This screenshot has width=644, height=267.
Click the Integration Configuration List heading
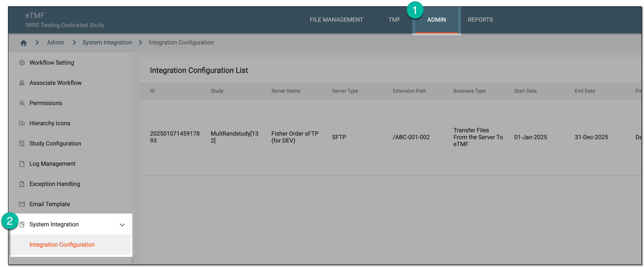[199, 70]
